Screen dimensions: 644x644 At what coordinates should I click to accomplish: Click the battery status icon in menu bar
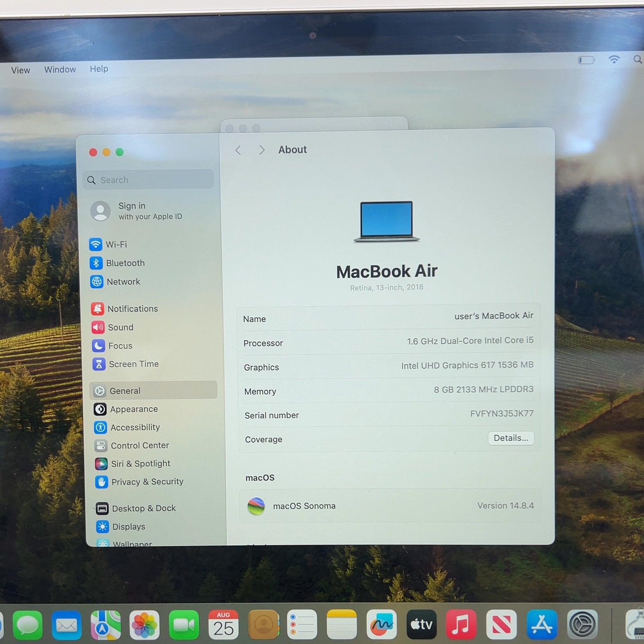[586, 60]
